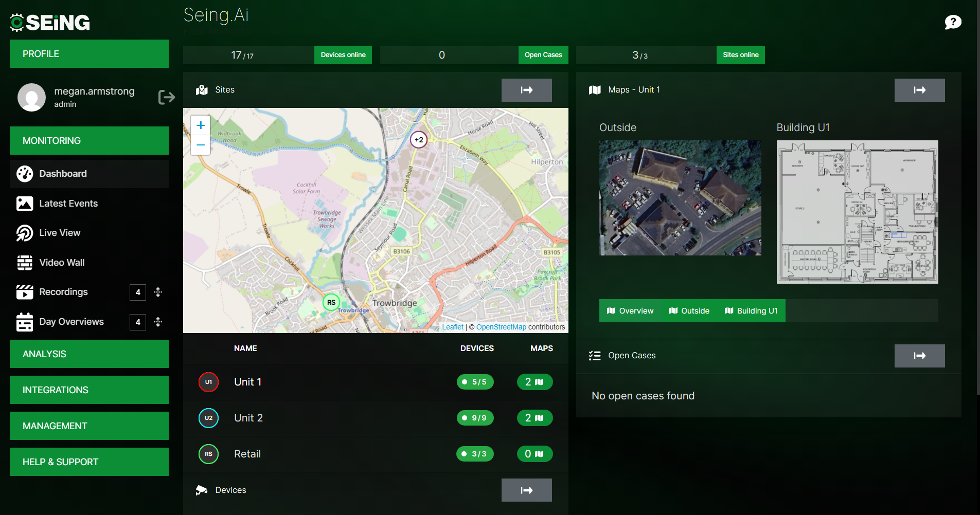
Task: Click the camera icon in Devices panel header
Action: (202, 490)
